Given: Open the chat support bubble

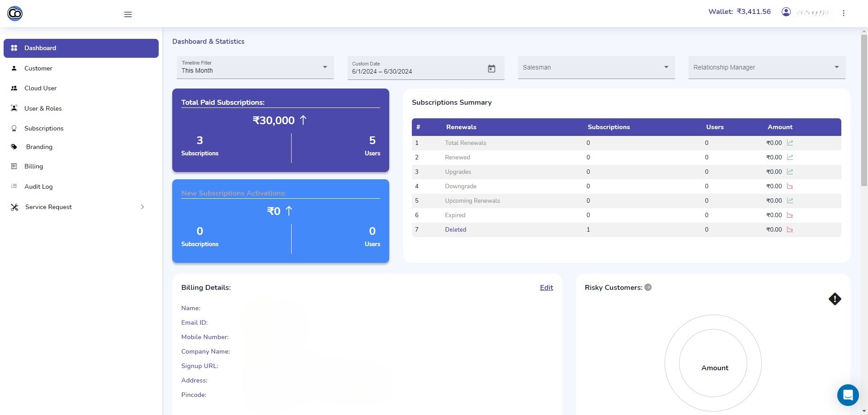Looking at the screenshot, I should [848, 395].
